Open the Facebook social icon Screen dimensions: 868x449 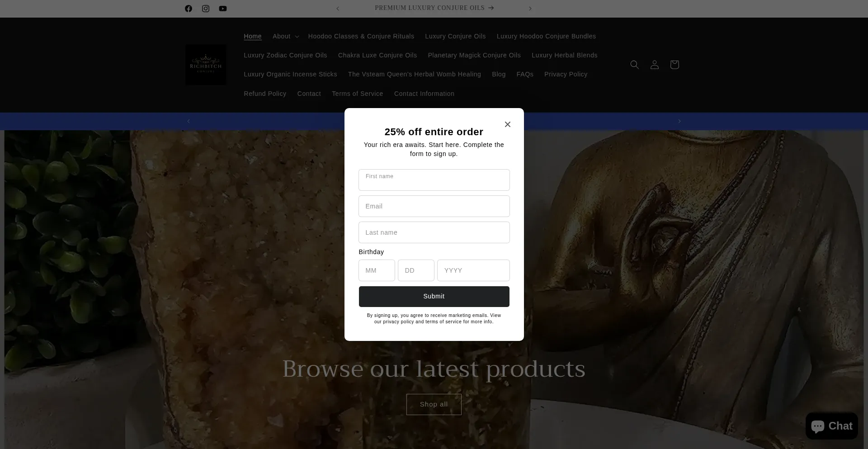(x=189, y=9)
